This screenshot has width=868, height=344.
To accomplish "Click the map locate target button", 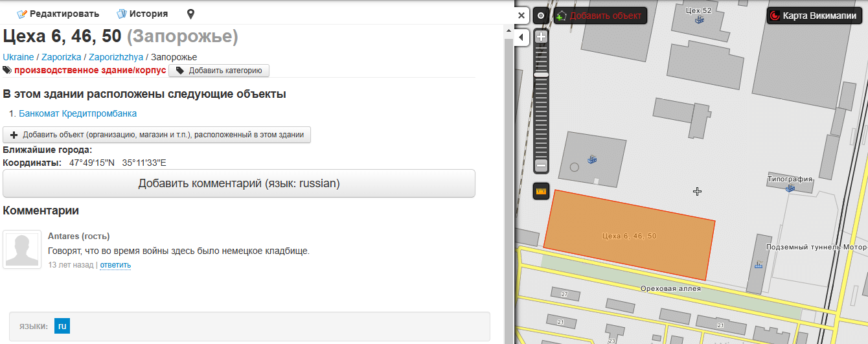I will pyautogui.click(x=541, y=16).
